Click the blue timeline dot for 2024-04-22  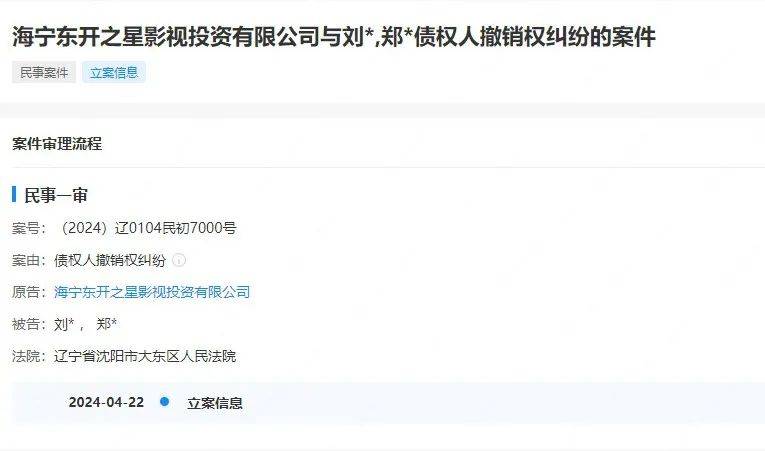[x=164, y=401]
